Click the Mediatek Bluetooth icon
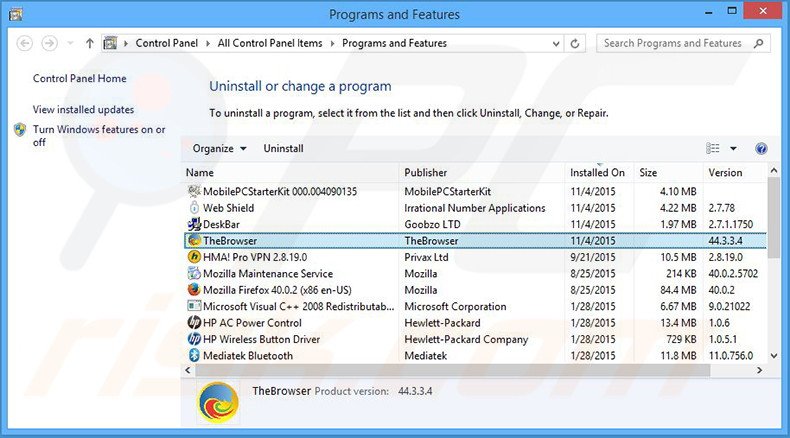This screenshot has height=438, width=790. (194, 355)
